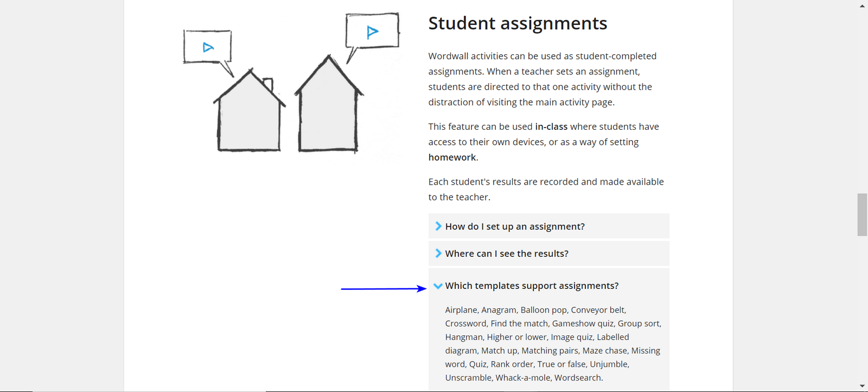Screen dimensions: 868x392
Task: Click the scrollbar up arrow
Action: click(x=862, y=5)
